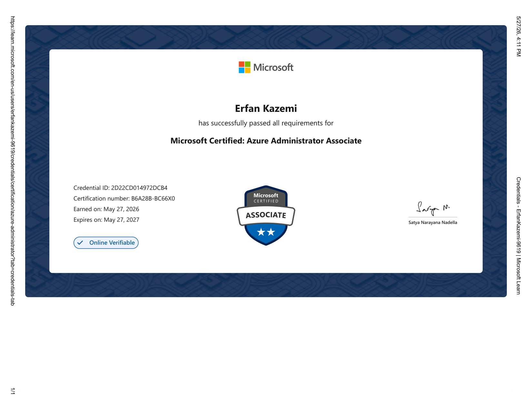
Task: Click the Microsoft wordmark text
Action: [273, 67]
